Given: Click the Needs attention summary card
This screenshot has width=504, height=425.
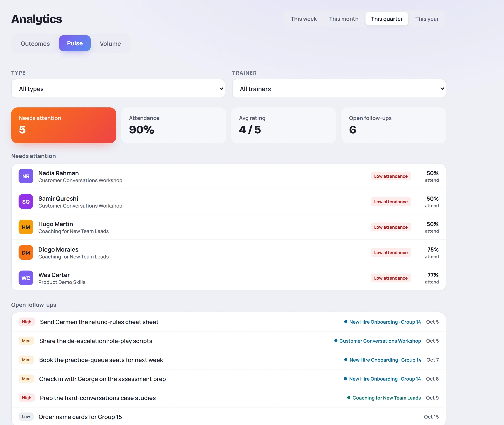Looking at the screenshot, I should pyautogui.click(x=64, y=125).
